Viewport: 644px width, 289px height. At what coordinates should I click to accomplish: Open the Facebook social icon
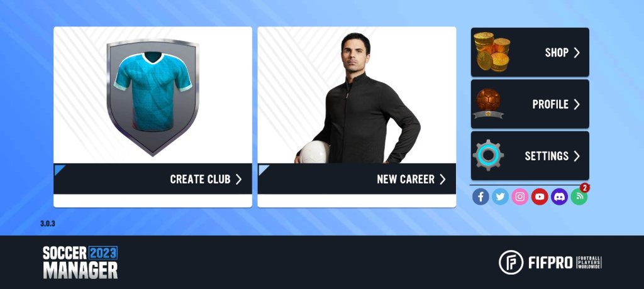point(480,197)
